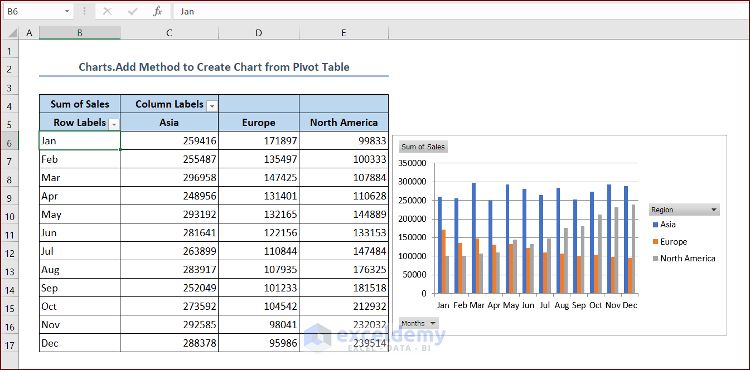Click the 350000 axis label on chart

(x=412, y=163)
